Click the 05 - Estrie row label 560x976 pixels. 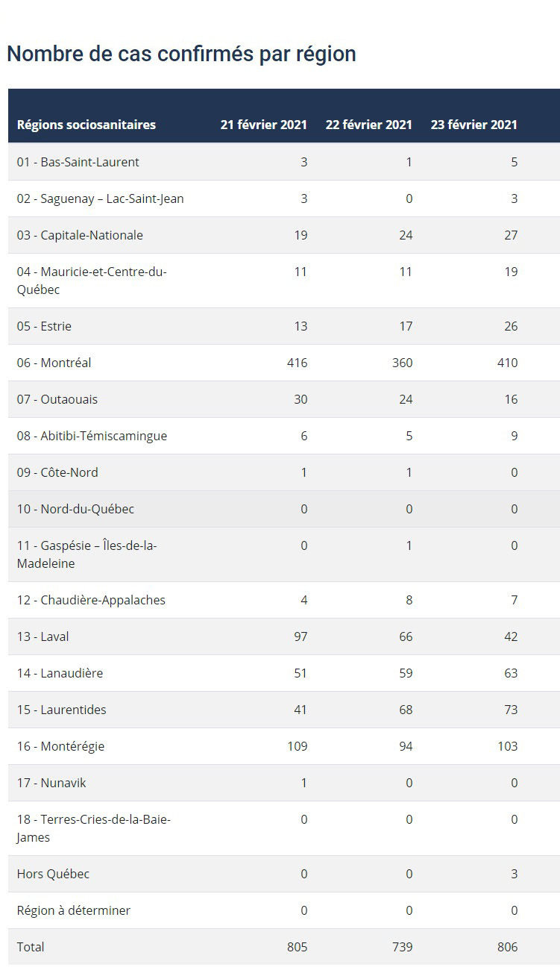click(x=45, y=326)
